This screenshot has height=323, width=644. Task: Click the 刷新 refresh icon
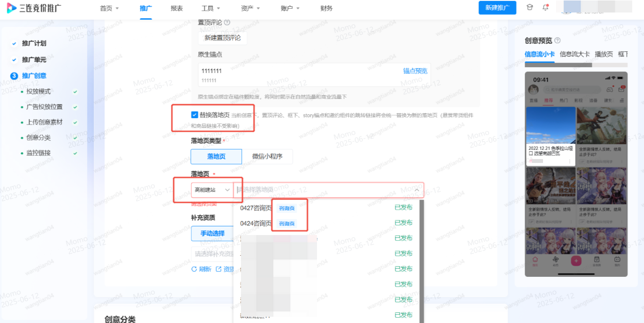[194, 269]
